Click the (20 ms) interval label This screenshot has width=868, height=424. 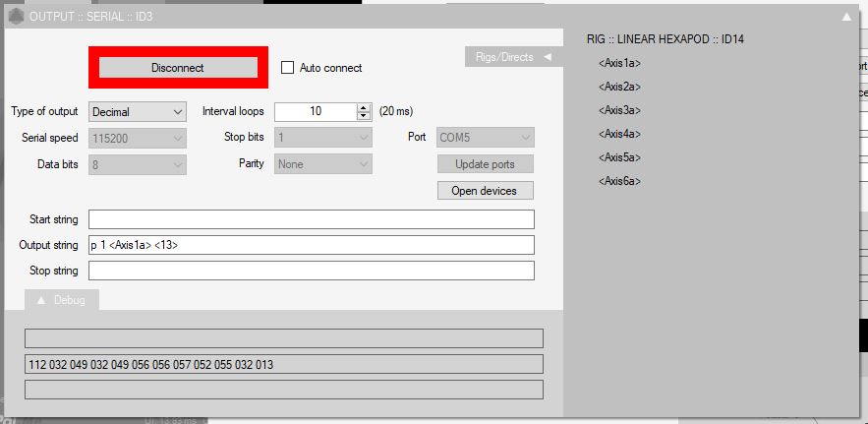pyautogui.click(x=396, y=111)
